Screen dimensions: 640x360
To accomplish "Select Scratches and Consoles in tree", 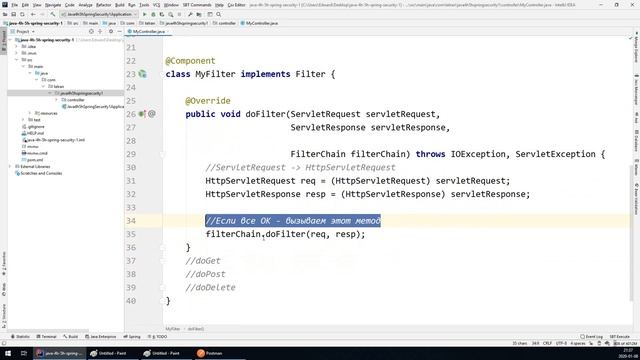I will coord(38,173).
